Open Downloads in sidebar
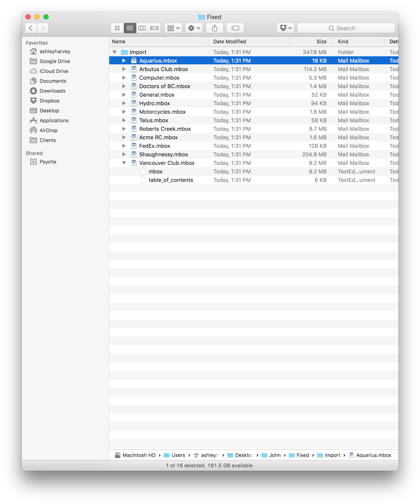 tap(48, 91)
